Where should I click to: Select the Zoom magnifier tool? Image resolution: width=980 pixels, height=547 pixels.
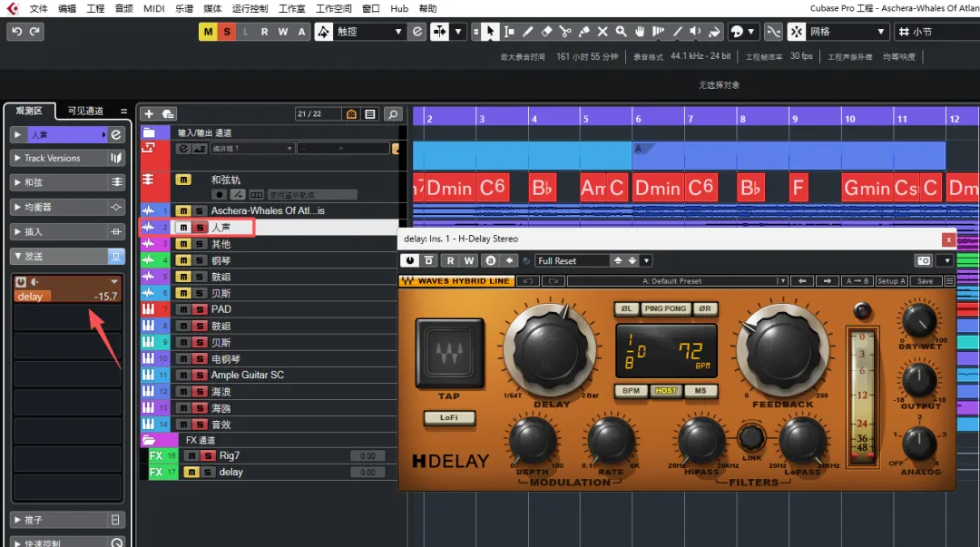point(622,31)
